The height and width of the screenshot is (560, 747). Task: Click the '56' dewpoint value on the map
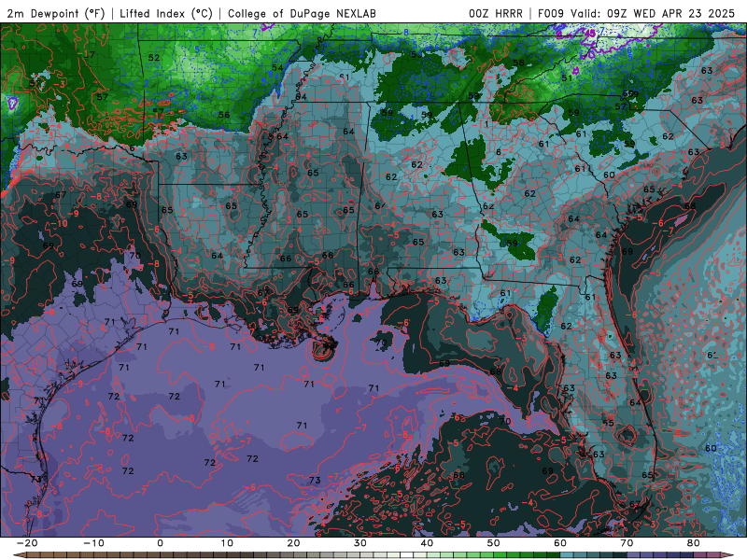[x=224, y=115]
